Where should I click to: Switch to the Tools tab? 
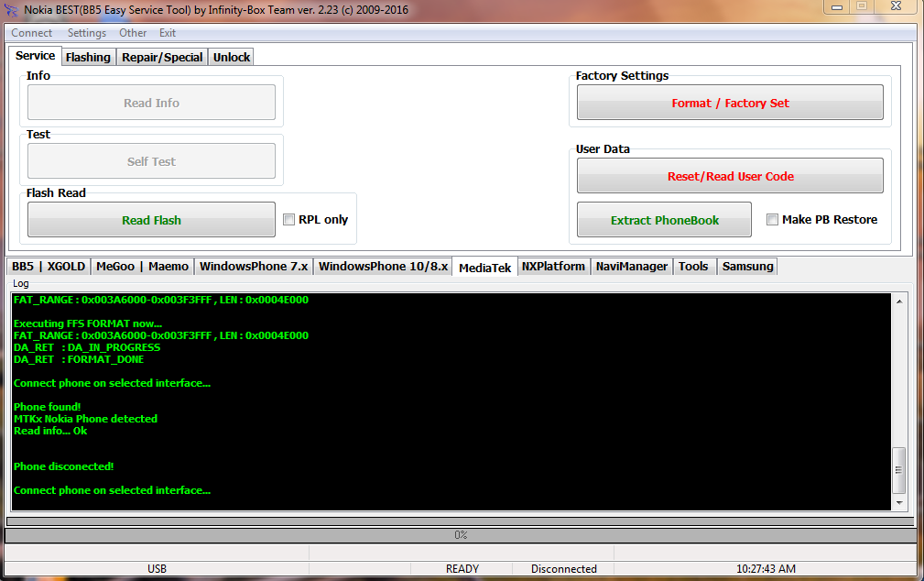(693, 267)
